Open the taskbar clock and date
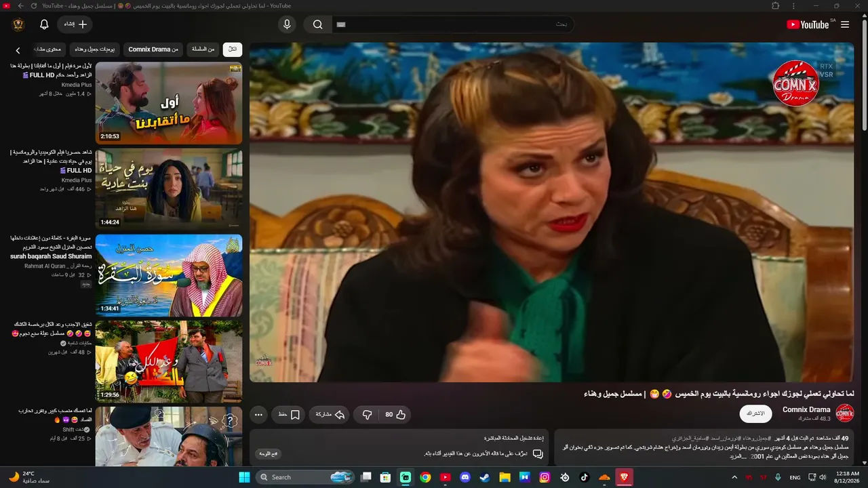This screenshot has width=868, height=488. (848, 477)
